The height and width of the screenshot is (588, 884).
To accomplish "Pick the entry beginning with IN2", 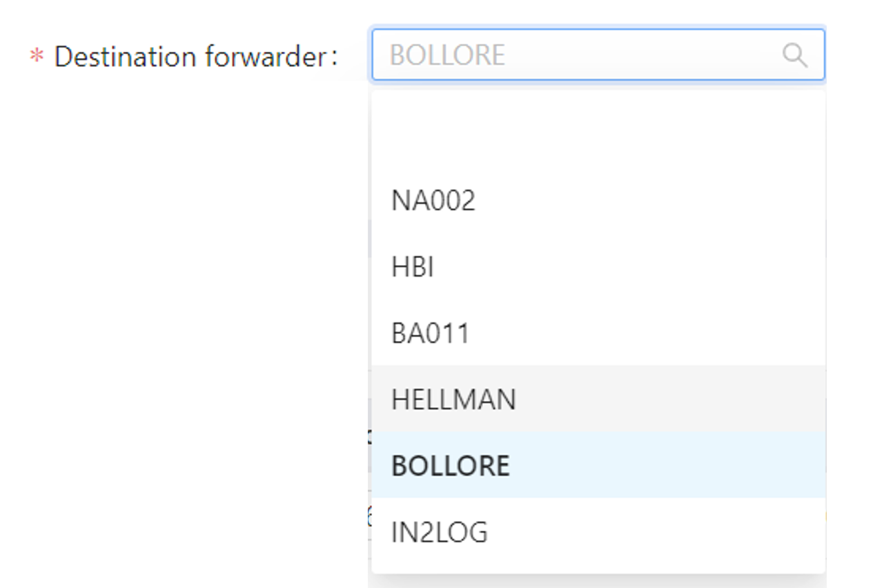I will pyautogui.click(x=440, y=532).
